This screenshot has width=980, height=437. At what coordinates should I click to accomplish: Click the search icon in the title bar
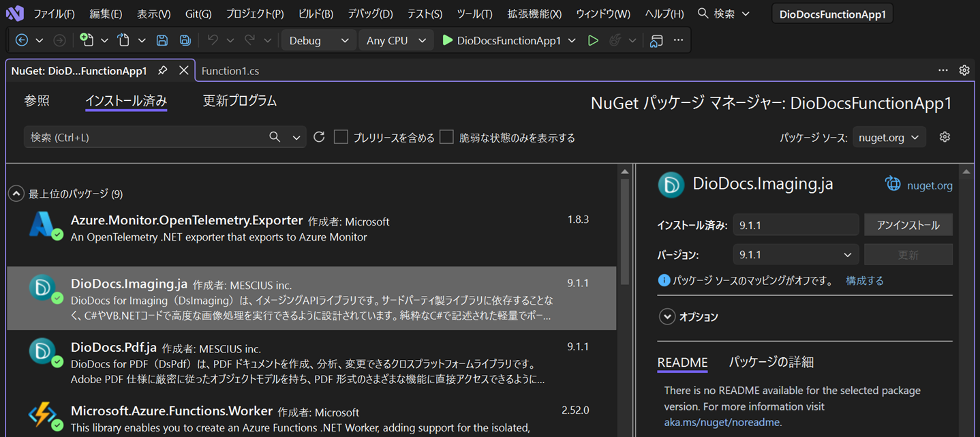tap(703, 13)
